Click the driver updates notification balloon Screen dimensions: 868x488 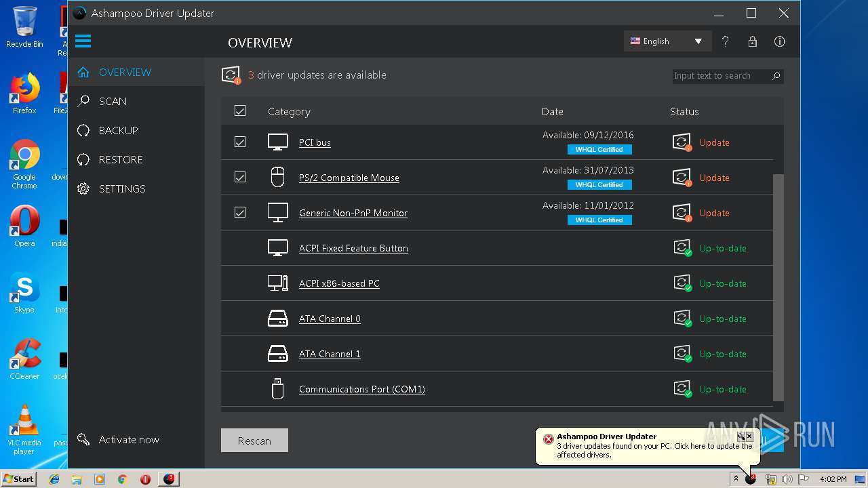(648, 446)
